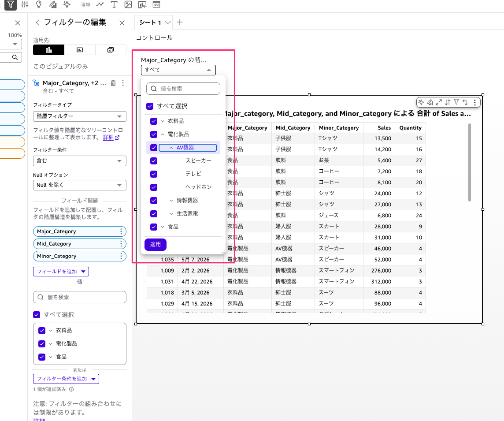Screen dimensions: 504x421
Task: Open 詳細 link about hierarchy filter
Action: coord(111,138)
